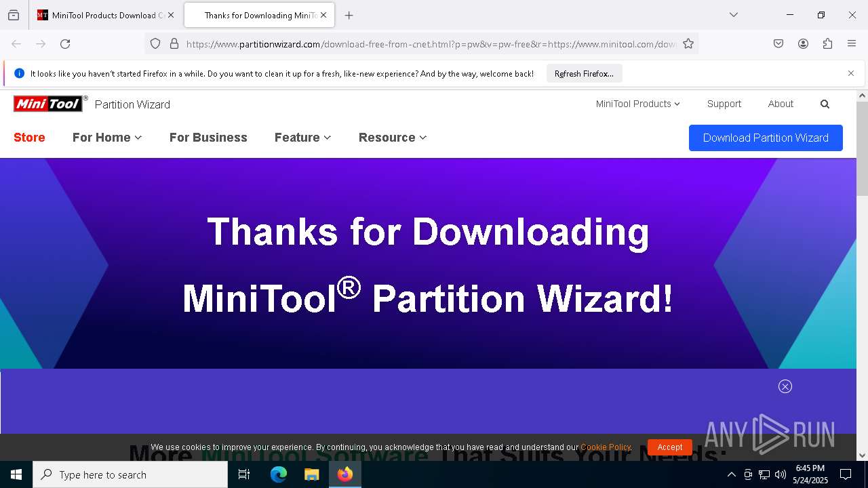Image resolution: width=868 pixels, height=488 pixels.
Task: Open Save to Pocket icon
Action: pos(778,44)
